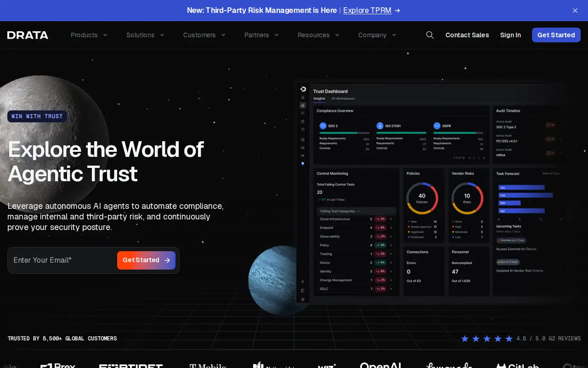Open the Company dropdown
Viewport: 588px width, 368px height.
(x=377, y=35)
